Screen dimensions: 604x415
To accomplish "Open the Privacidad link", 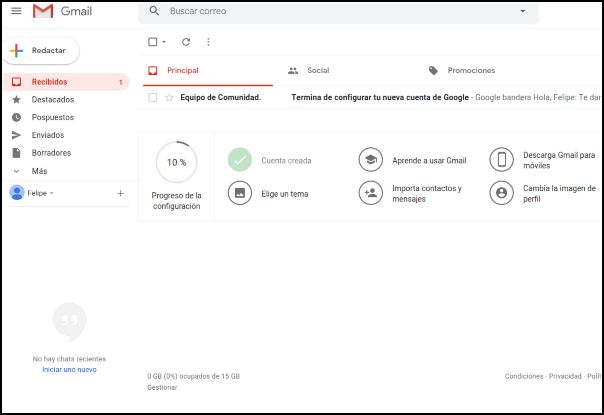I will point(565,376).
